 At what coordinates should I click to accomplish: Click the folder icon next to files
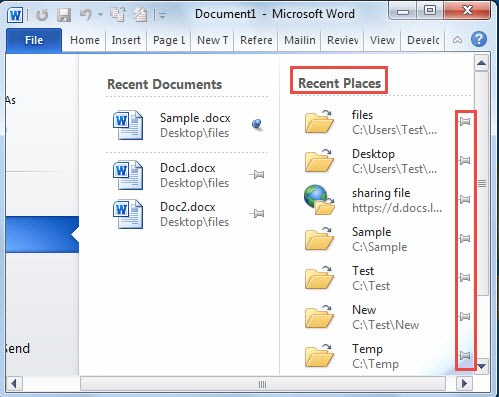[x=319, y=122]
